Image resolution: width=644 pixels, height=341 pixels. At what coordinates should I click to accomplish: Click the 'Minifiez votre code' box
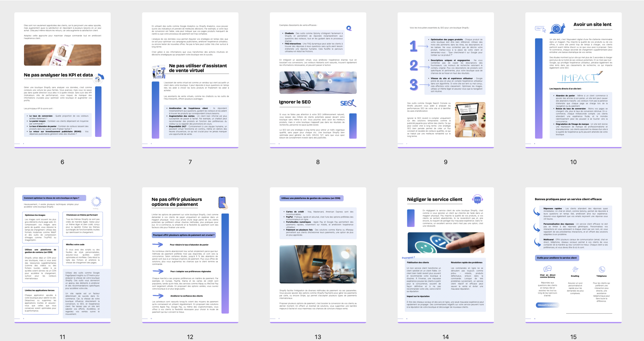[x=83, y=253]
